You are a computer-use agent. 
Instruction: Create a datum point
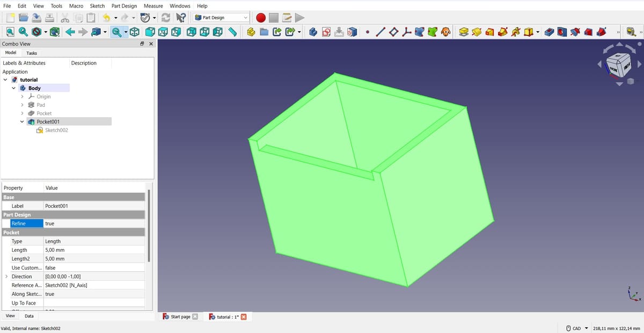coord(367,32)
